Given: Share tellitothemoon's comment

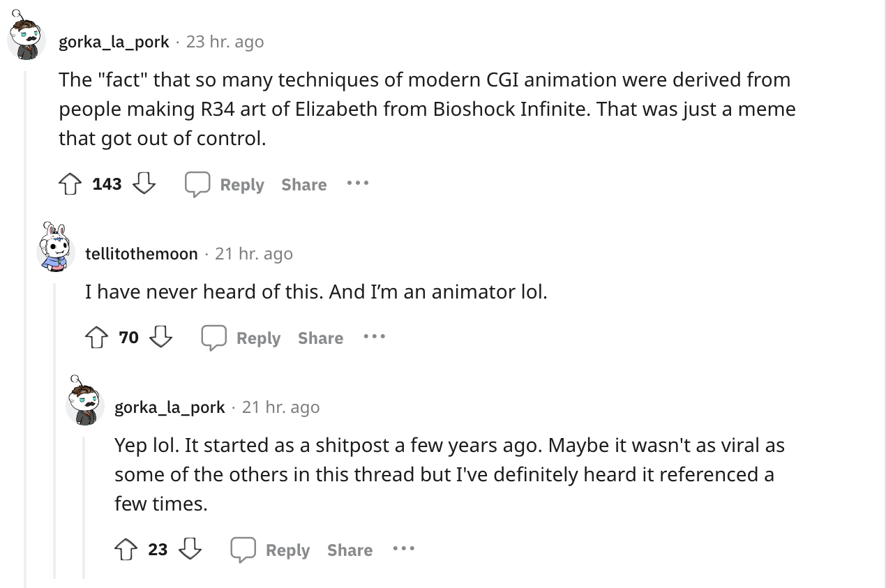Looking at the screenshot, I should 320,338.
